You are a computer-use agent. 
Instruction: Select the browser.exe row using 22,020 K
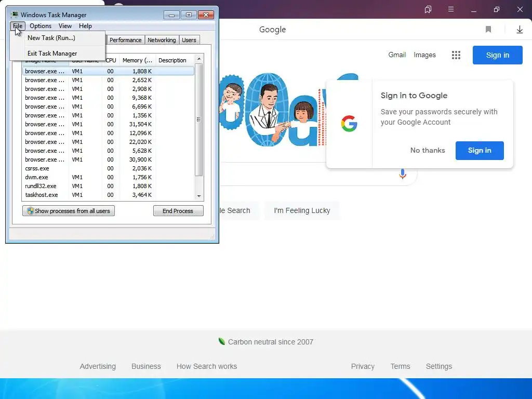click(x=108, y=142)
